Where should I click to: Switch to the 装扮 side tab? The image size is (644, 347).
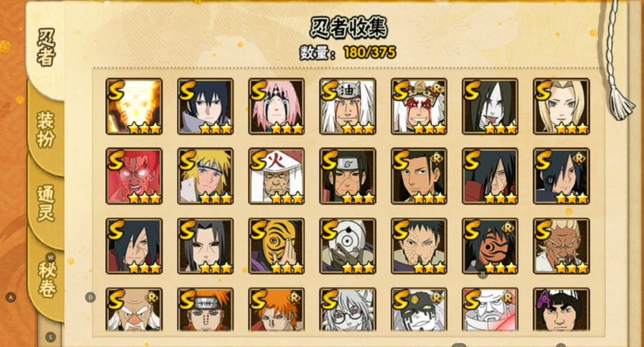click(45, 129)
